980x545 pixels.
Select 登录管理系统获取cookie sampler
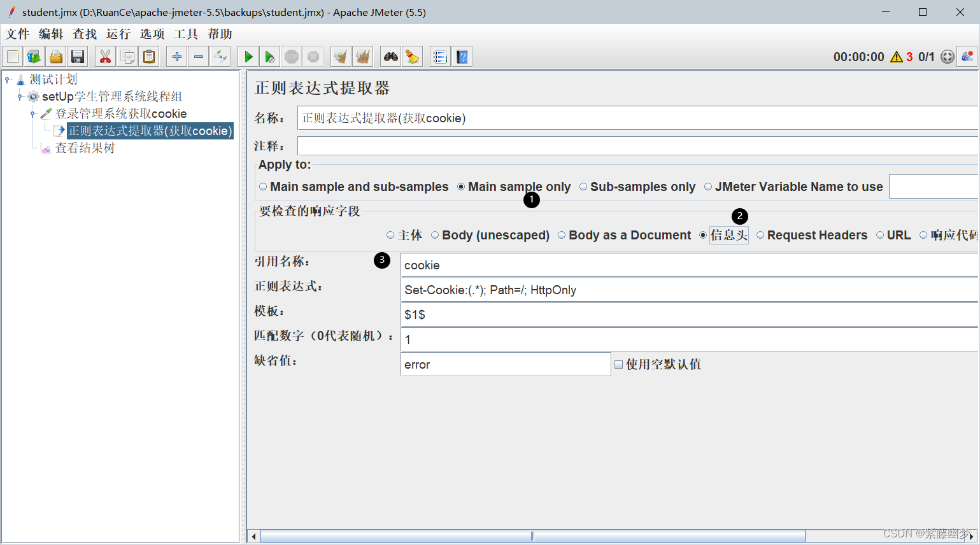[x=121, y=114]
